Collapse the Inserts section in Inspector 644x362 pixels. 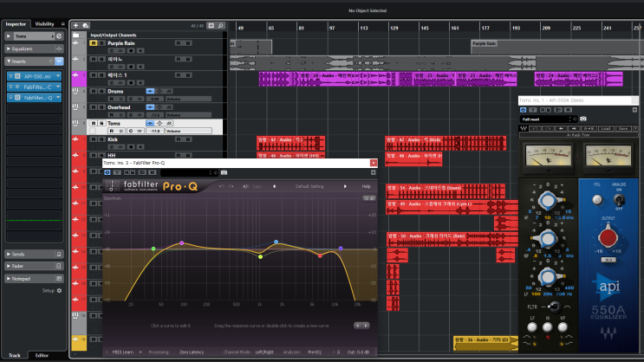point(9,61)
